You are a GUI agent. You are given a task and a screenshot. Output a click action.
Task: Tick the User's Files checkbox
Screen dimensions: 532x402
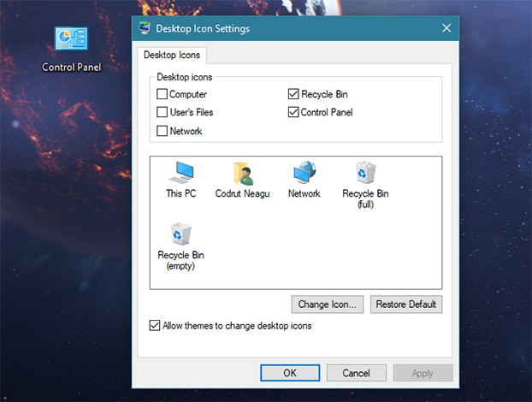(x=163, y=112)
